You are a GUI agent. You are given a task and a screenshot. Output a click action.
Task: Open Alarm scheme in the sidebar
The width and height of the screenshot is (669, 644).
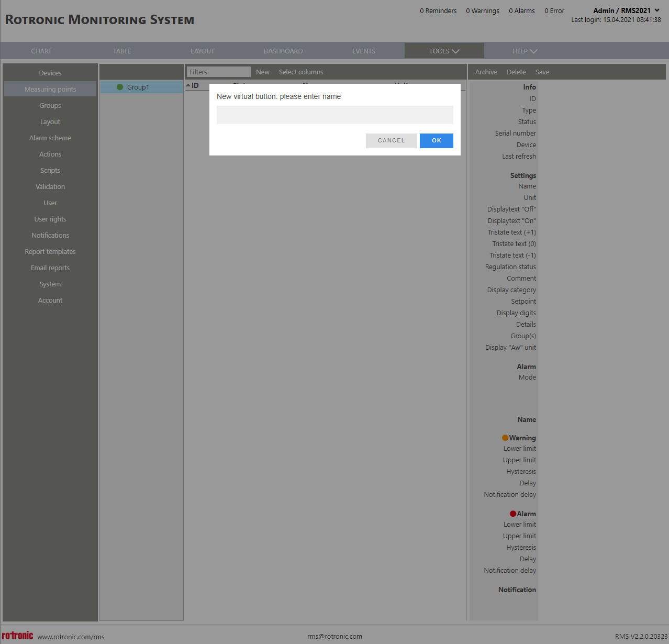pyautogui.click(x=50, y=138)
